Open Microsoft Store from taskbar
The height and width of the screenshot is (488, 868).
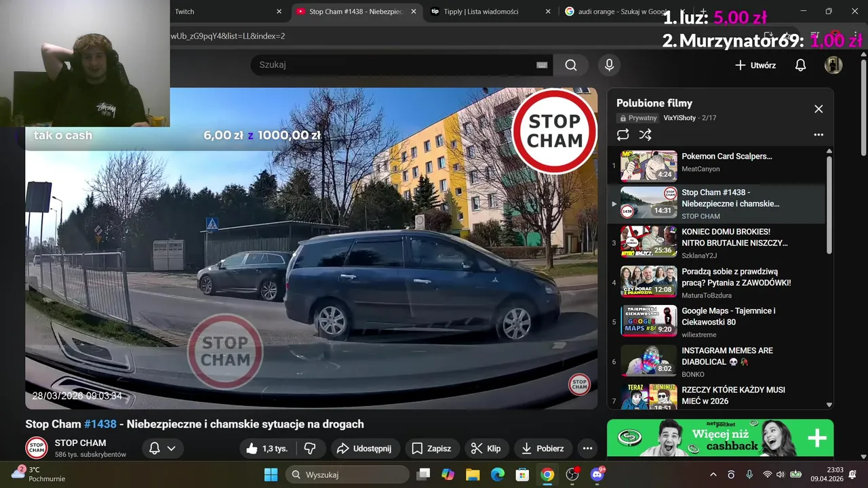tap(522, 474)
